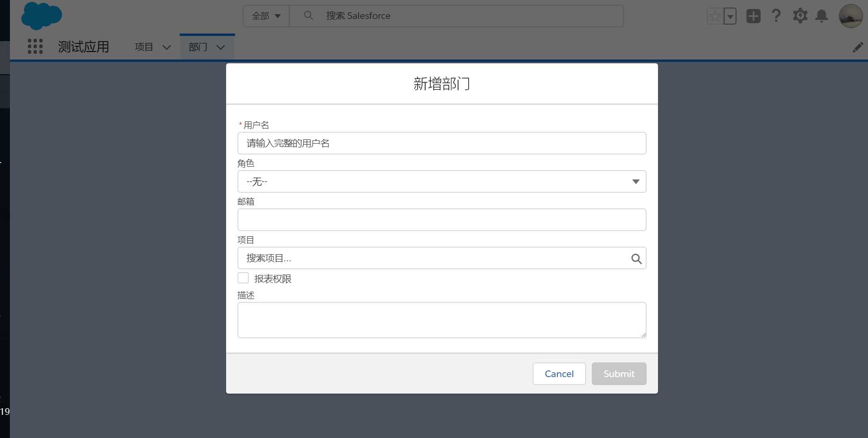Focus the 用户名 input field

tap(442, 143)
